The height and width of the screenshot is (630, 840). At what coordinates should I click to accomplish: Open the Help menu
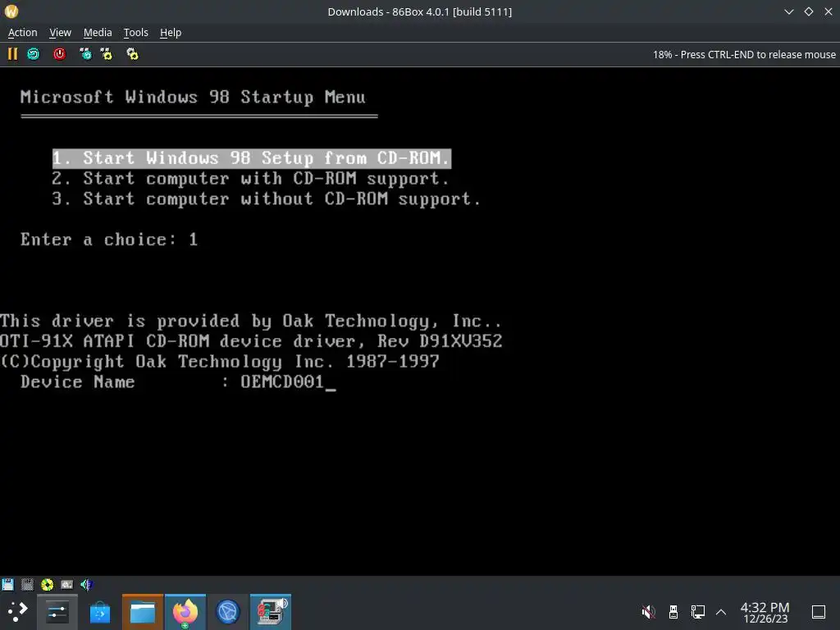(x=171, y=33)
